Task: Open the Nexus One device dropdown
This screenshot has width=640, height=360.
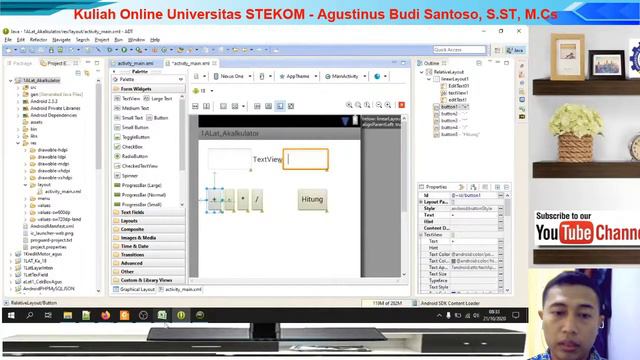Action: tap(232, 76)
